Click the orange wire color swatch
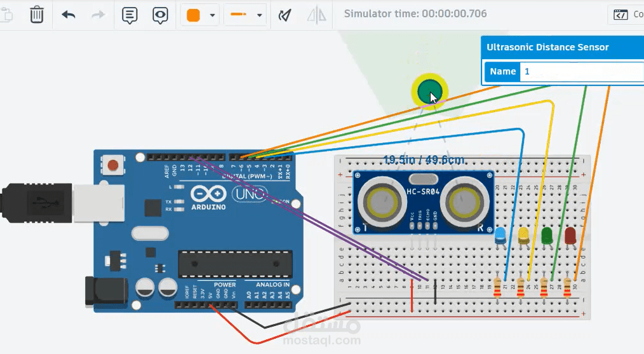The width and height of the screenshot is (644, 354). coord(194,15)
